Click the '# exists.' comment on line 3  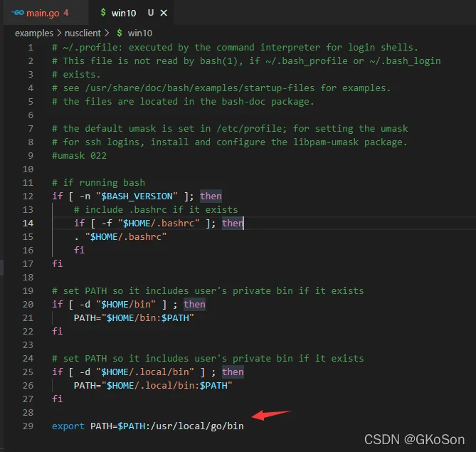tap(76, 75)
